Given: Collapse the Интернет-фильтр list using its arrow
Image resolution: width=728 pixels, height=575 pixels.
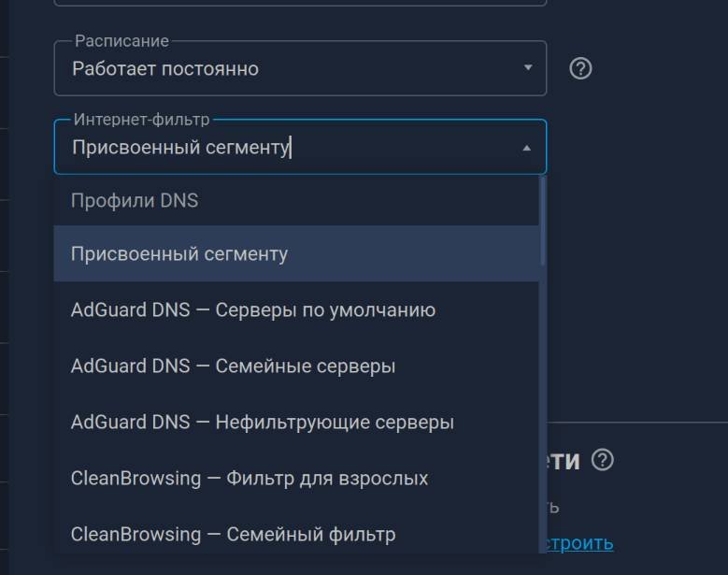Looking at the screenshot, I should pyautogui.click(x=526, y=148).
